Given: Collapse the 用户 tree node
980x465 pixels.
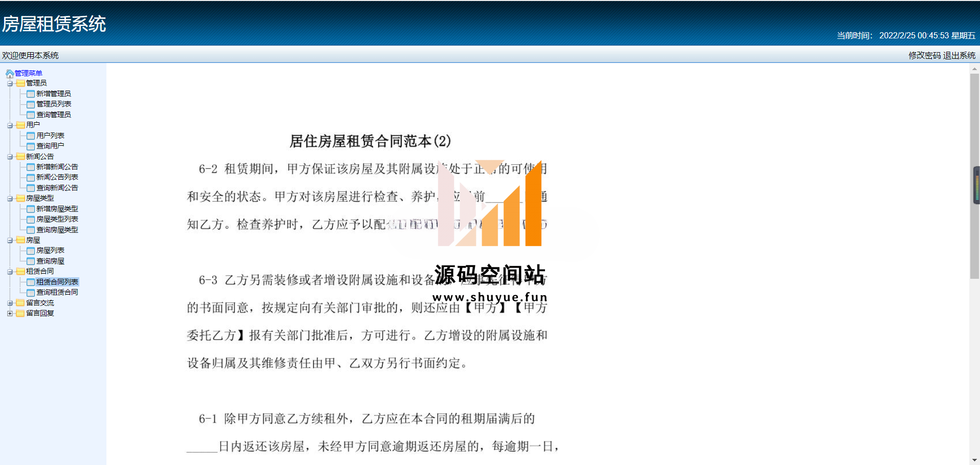Looking at the screenshot, I should pyautogui.click(x=10, y=125).
